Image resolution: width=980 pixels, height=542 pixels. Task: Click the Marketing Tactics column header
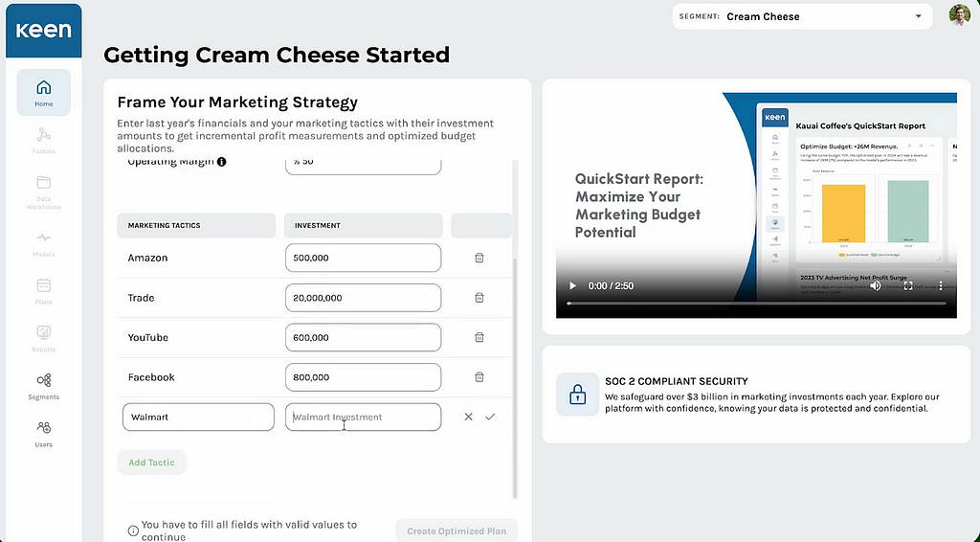(196, 226)
